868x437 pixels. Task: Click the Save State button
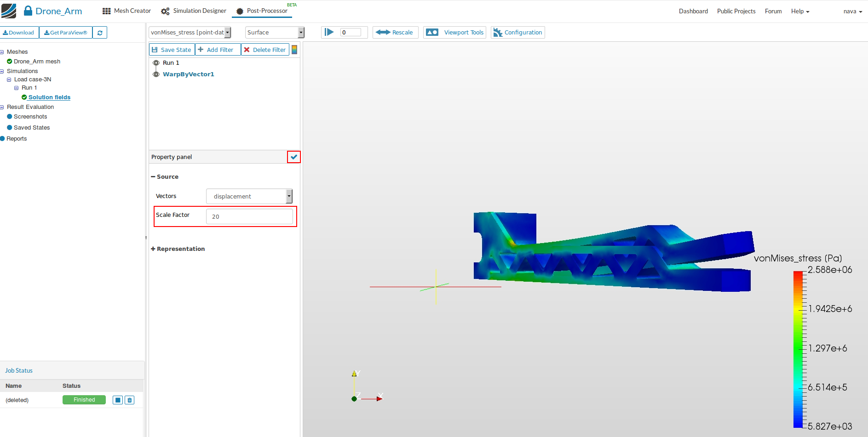tap(172, 50)
